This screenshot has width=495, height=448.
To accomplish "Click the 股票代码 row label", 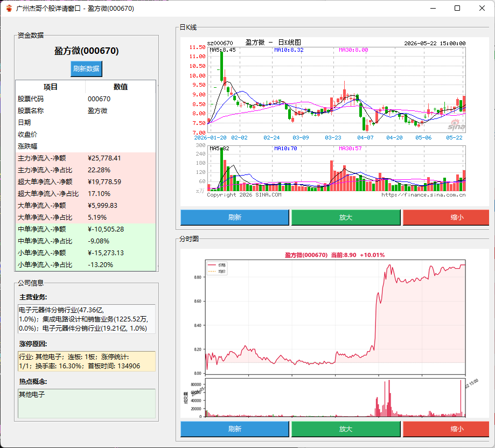I will pos(31,99).
